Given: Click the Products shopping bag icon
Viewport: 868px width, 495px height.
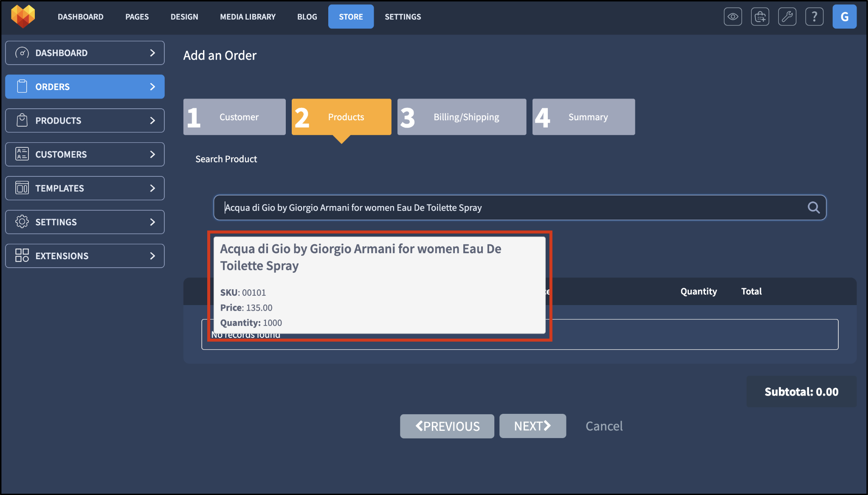Looking at the screenshot, I should [x=22, y=120].
